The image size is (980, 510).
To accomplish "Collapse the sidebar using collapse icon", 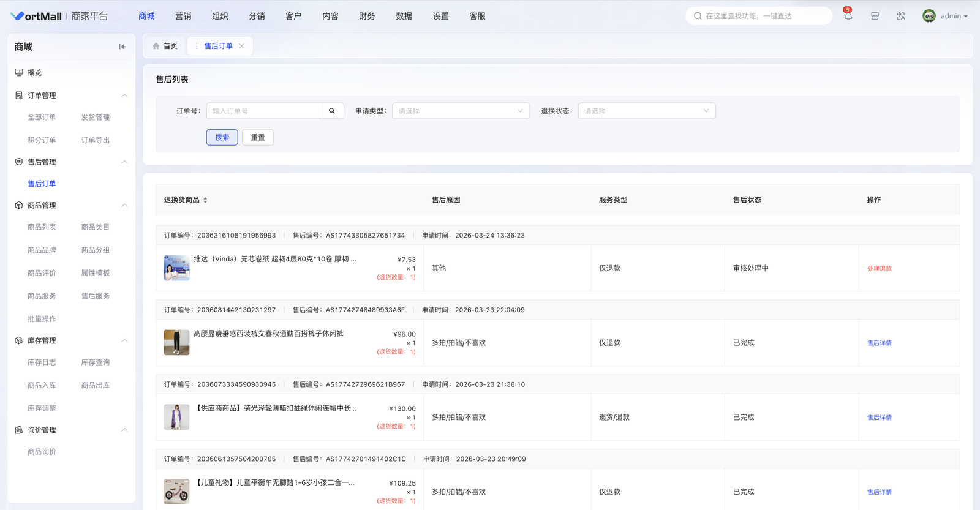I will click(x=123, y=47).
